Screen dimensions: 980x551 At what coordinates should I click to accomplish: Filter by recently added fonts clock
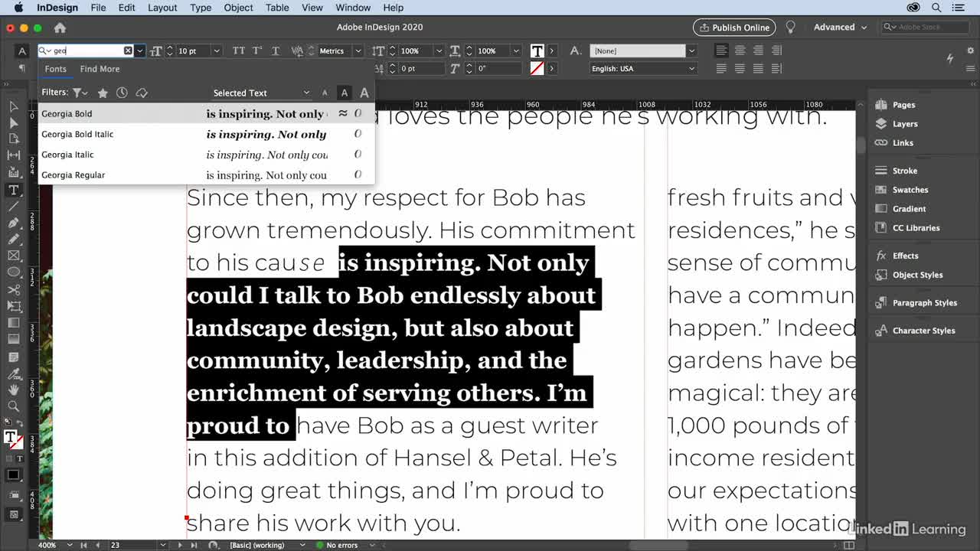(x=122, y=93)
